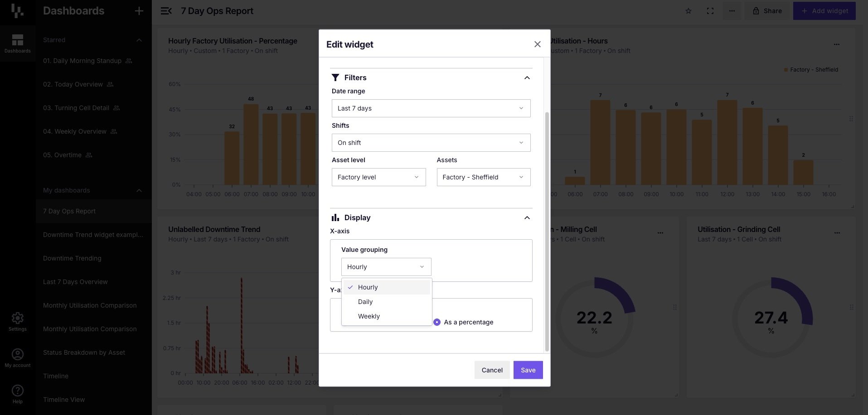Screen dimensions: 868x415
Task: Open the Assets dropdown showing Factory - Sheffield
Action: tap(484, 177)
